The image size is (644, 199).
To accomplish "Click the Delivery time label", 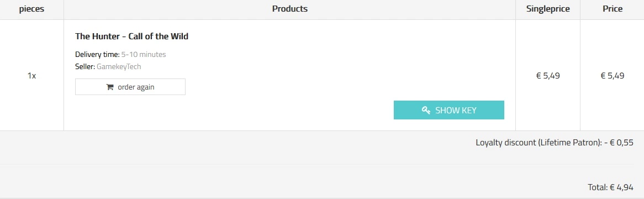I will 97,54.
